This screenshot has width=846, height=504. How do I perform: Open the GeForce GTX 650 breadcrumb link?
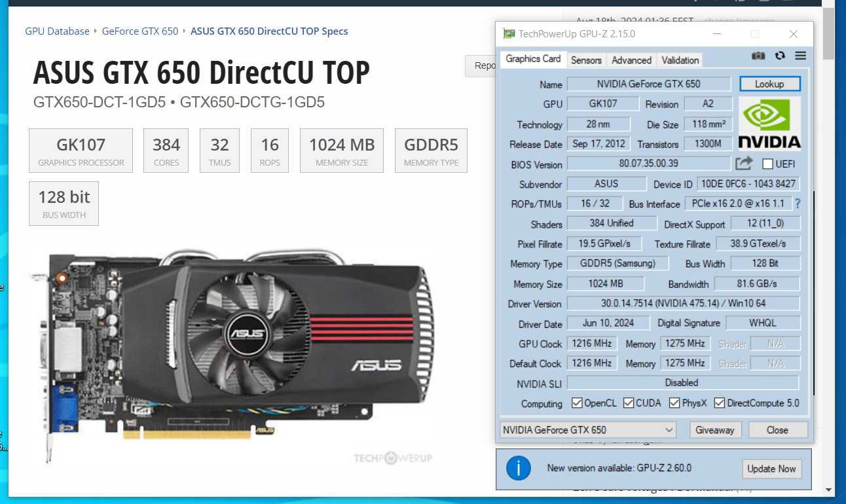pos(140,31)
